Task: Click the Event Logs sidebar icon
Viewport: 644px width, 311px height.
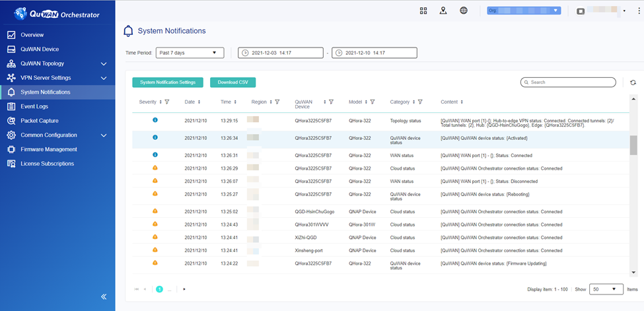Action: [x=11, y=106]
